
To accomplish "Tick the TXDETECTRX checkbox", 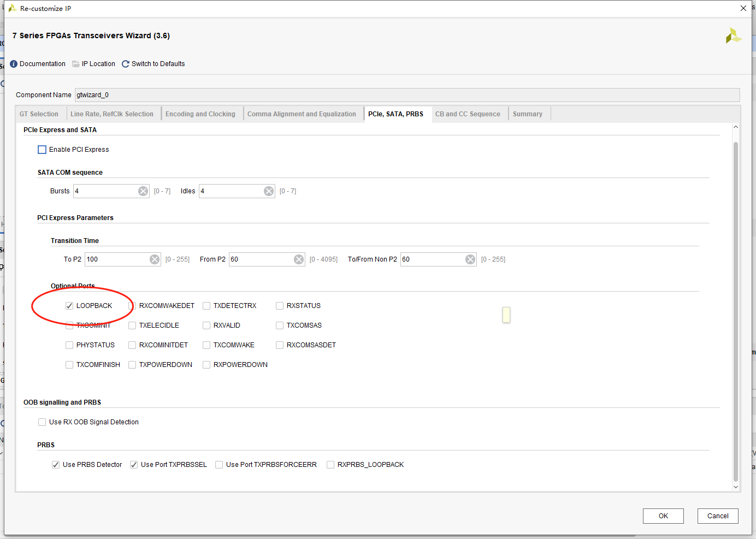I will (206, 306).
